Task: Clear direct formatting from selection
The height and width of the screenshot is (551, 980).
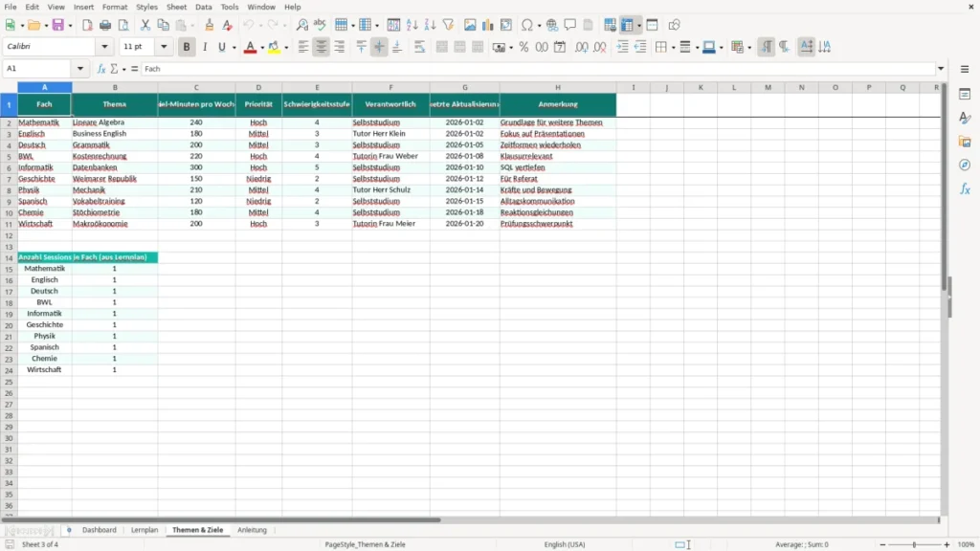Action: [228, 25]
